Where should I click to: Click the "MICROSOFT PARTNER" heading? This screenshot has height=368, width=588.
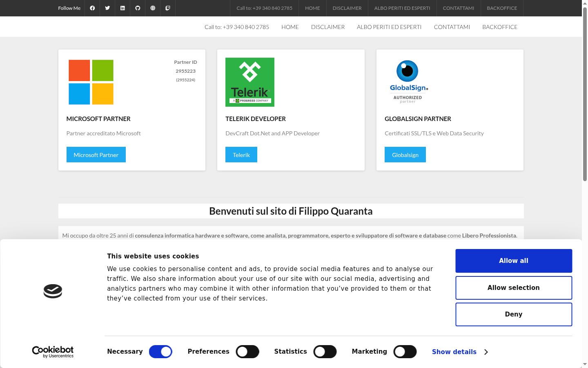pos(98,119)
